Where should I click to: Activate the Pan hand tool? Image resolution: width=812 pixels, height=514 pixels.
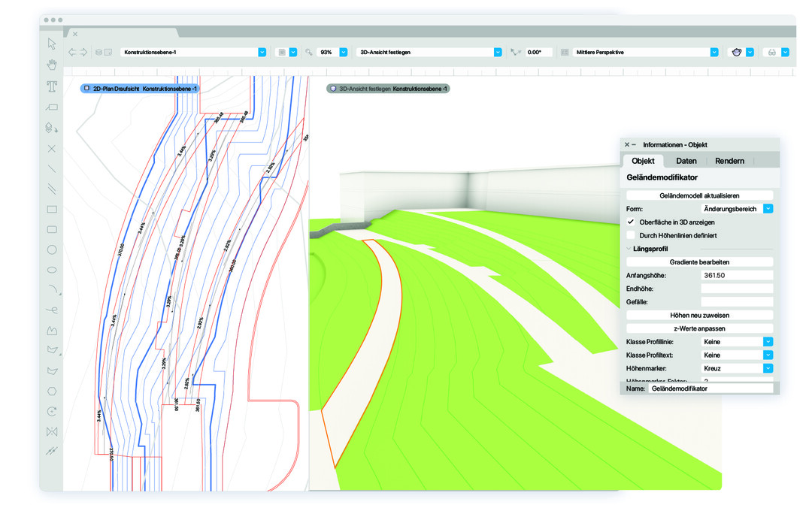pyautogui.click(x=52, y=65)
